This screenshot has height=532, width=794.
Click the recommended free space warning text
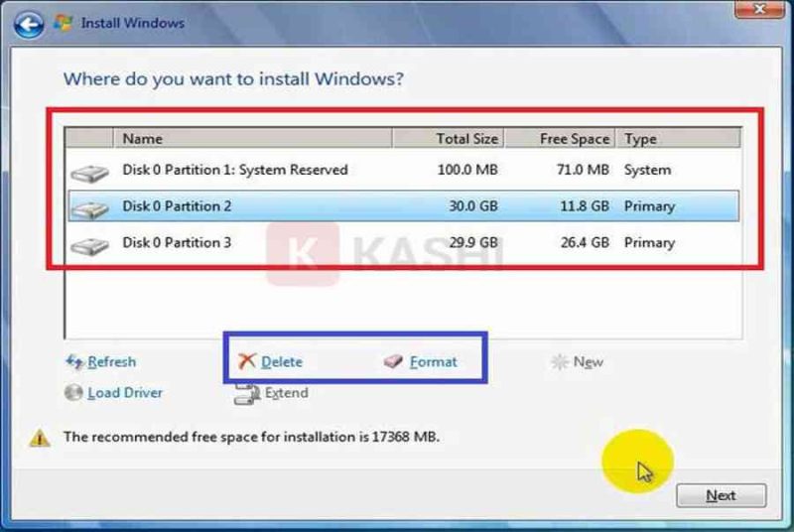(251, 437)
